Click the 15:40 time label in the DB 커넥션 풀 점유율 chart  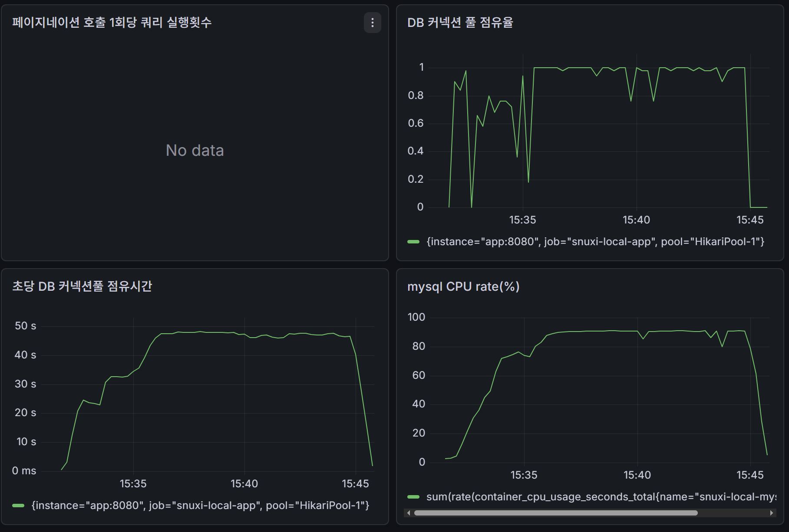(x=636, y=220)
